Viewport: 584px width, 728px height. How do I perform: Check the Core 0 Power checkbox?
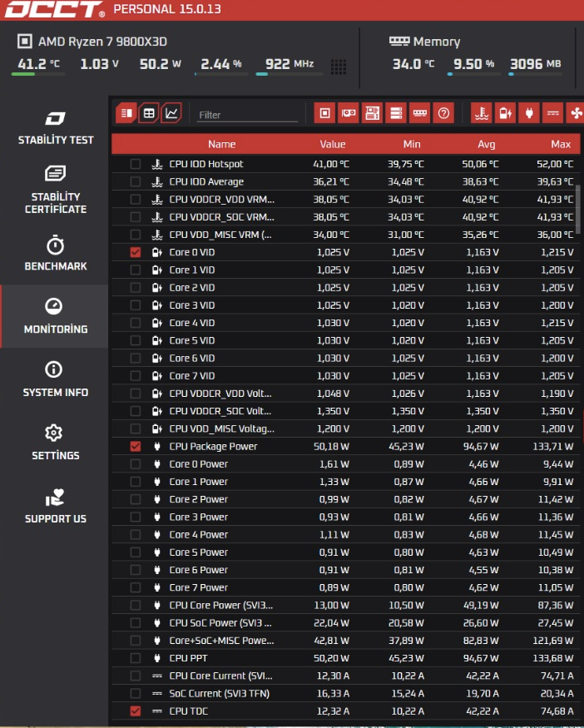click(x=135, y=463)
